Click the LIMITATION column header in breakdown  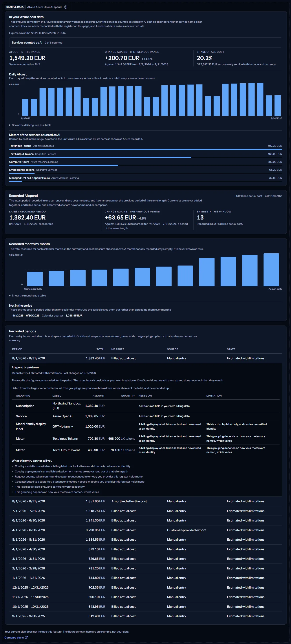(214, 396)
